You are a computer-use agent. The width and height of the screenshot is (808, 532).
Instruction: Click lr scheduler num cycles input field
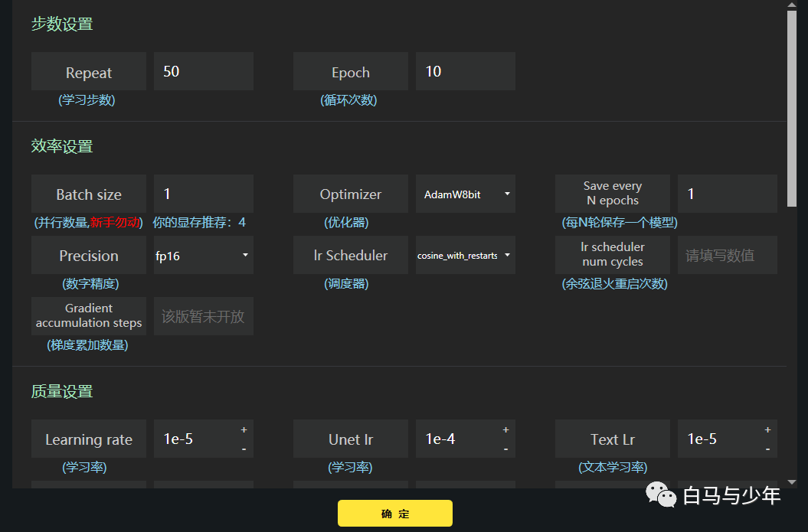pos(727,255)
